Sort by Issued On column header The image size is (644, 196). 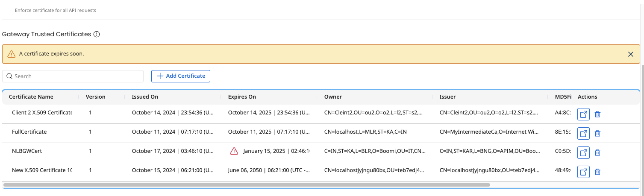(145, 97)
